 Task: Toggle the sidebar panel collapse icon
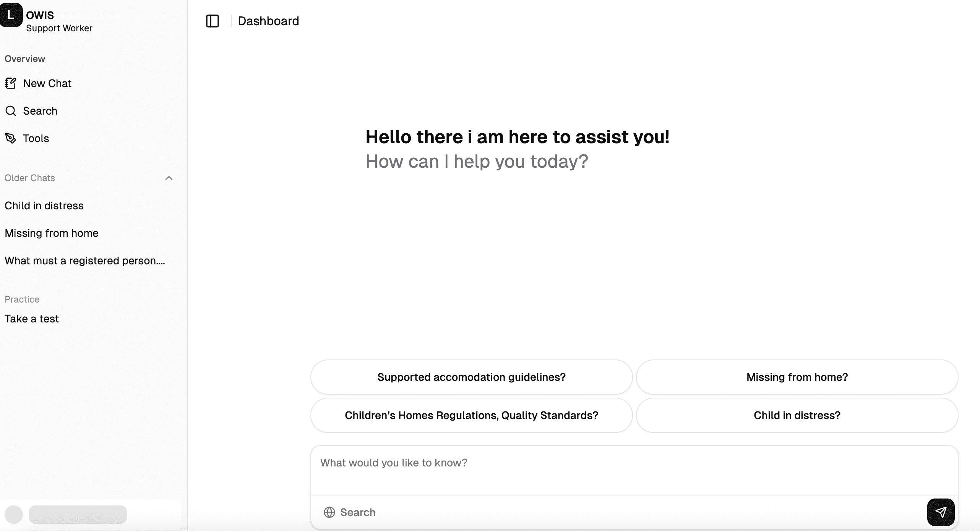(213, 21)
